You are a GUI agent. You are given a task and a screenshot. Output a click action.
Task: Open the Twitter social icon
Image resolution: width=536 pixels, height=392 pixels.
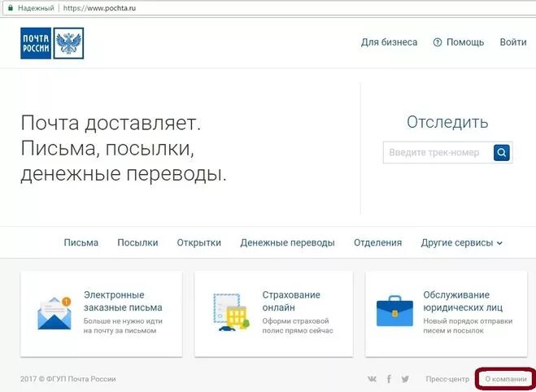405,379
